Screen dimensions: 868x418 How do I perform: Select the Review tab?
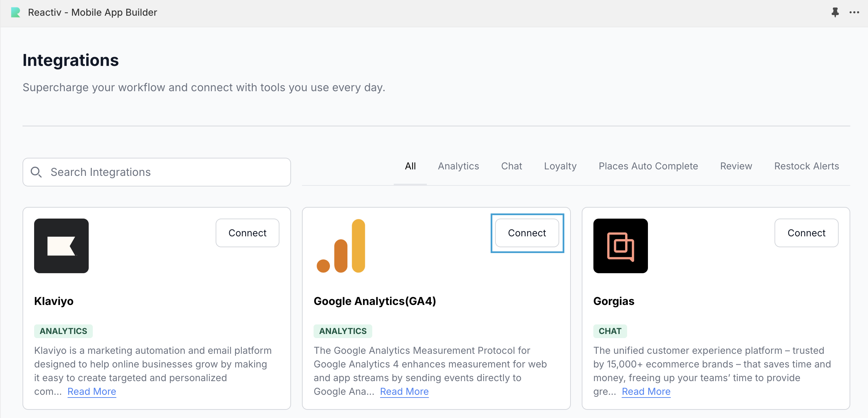736,166
